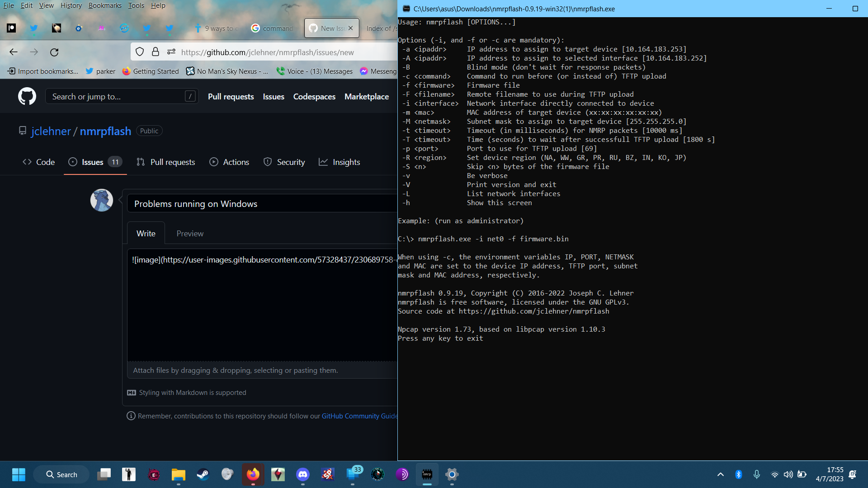
Task: Toggle the nmrpflash terminal window from the taskbar
Action: click(x=428, y=474)
